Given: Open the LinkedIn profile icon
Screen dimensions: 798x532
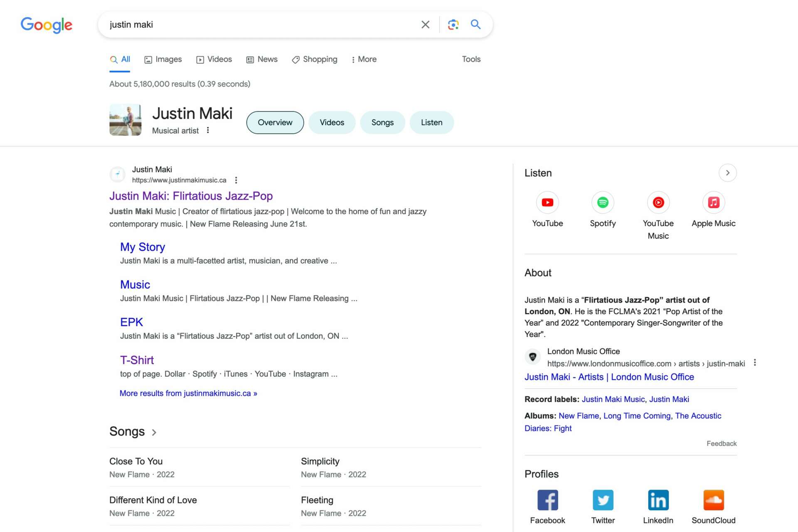Looking at the screenshot, I should pyautogui.click(x=658, y=500).
